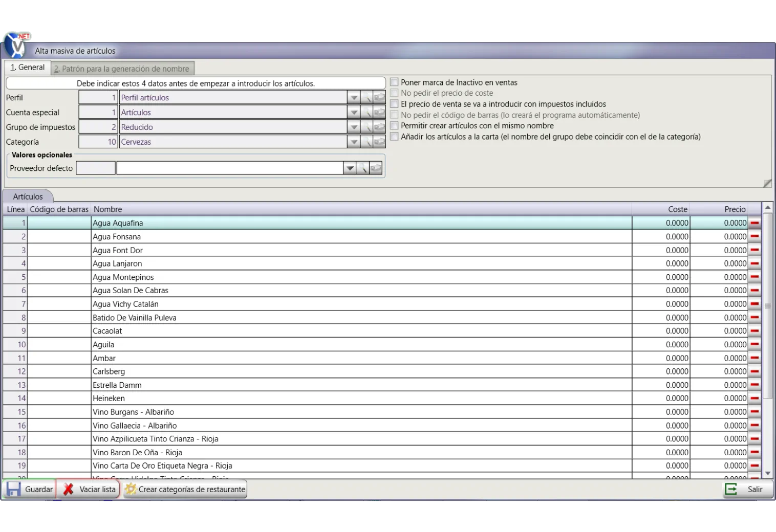776x532 pixels.
Task: Switch to Patrón para la generación de nombre tab
Action: click(x=122, y=69)
